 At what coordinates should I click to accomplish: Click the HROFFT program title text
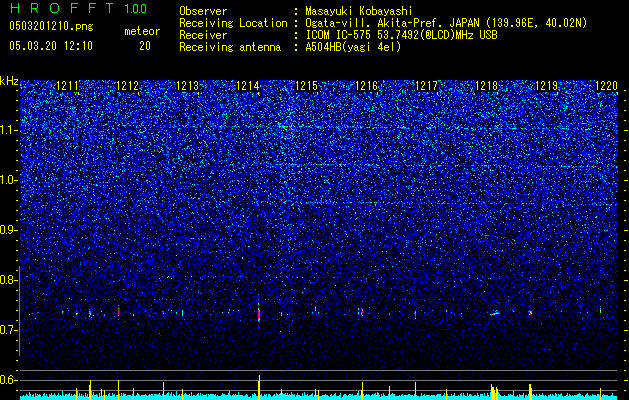click(x=63, y=8)
